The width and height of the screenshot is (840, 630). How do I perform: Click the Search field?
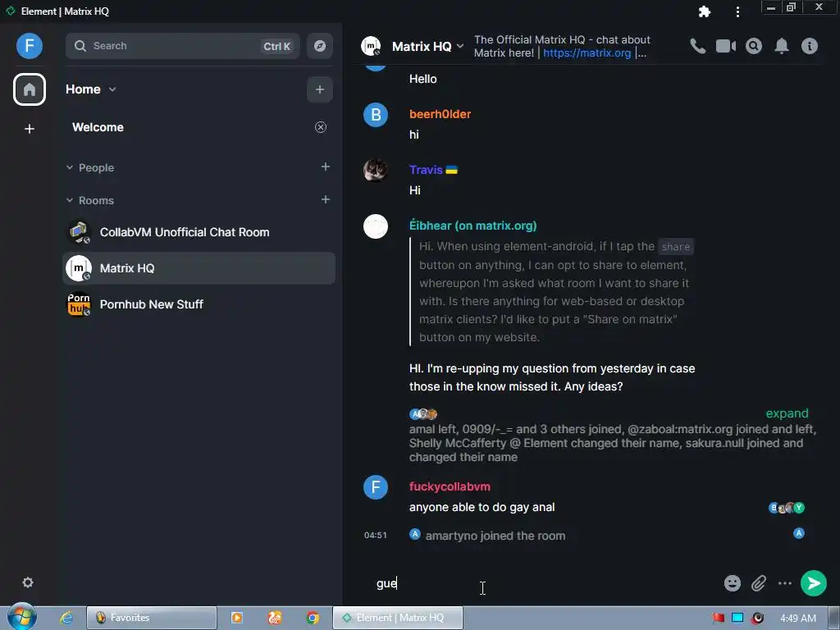(x=182, y=46)
